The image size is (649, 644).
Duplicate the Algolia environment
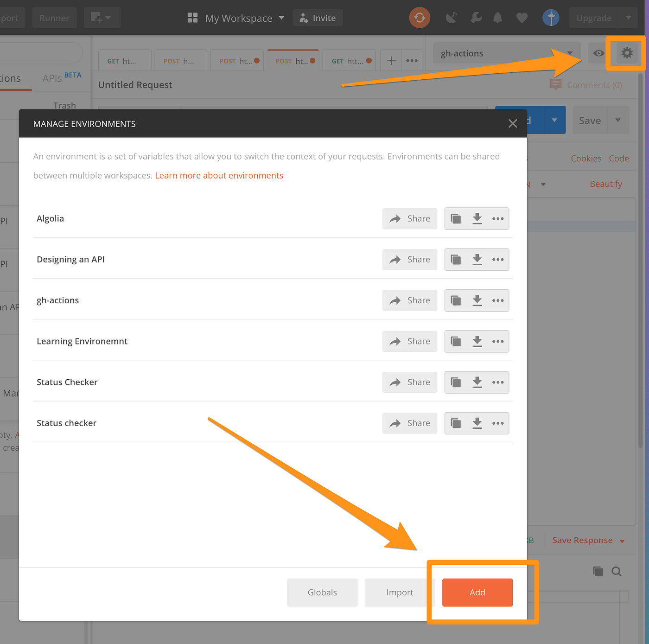[456, 219]
